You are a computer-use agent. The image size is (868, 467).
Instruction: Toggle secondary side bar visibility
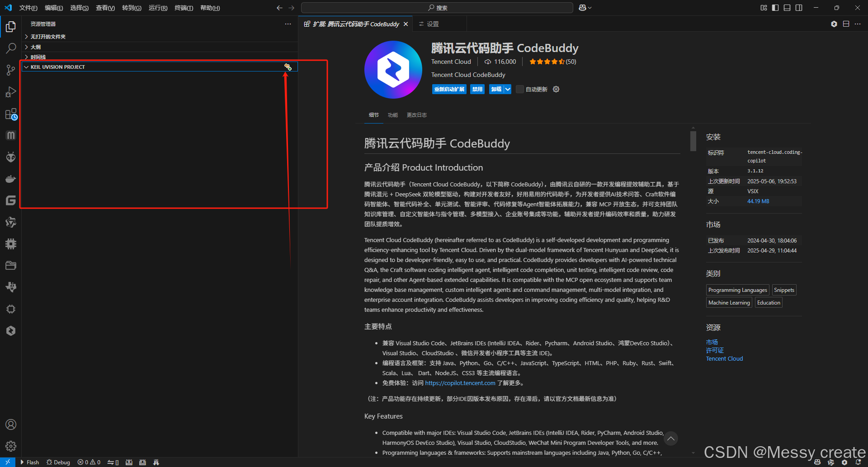click(799, 8)
